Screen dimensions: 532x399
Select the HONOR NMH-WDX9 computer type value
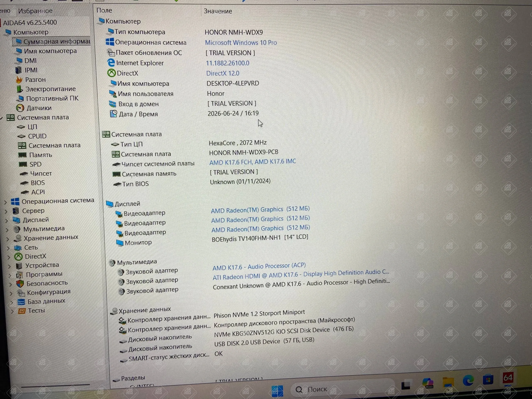(x=234, y=32)
